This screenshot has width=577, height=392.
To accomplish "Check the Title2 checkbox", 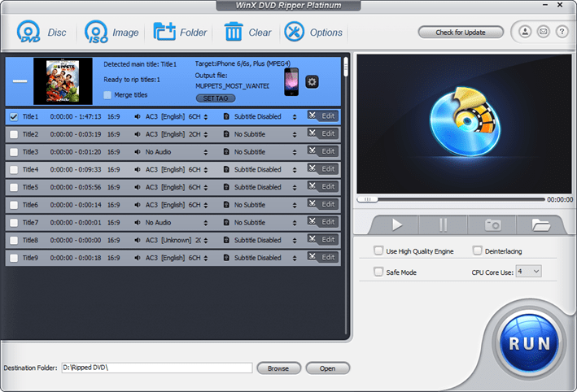I will pyautogui.click(x=14, y=134).
